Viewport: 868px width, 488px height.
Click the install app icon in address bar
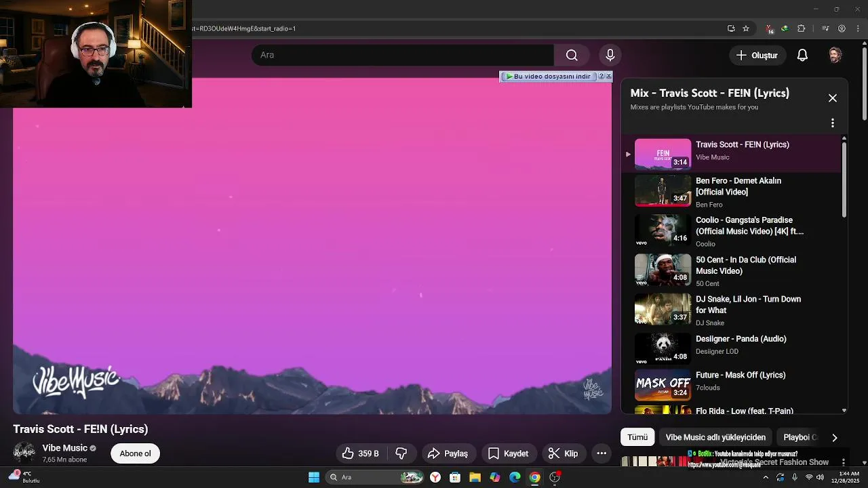(731, 28)
